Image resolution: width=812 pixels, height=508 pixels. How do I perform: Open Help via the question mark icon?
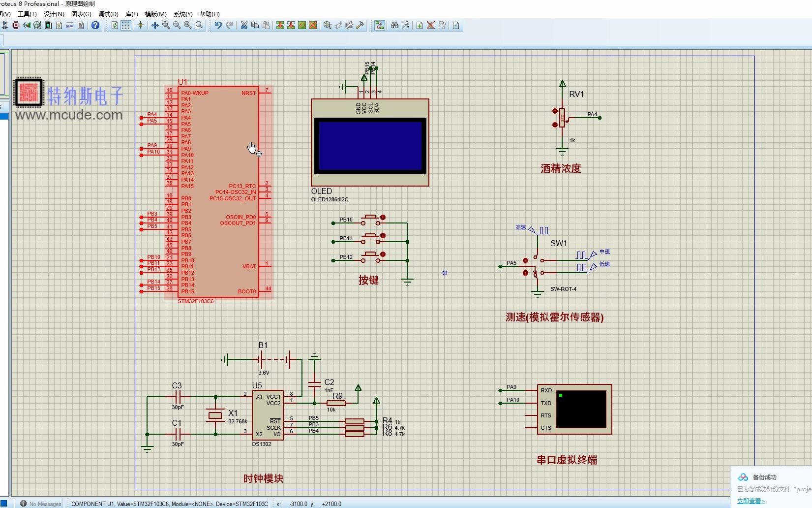point(95,26)
